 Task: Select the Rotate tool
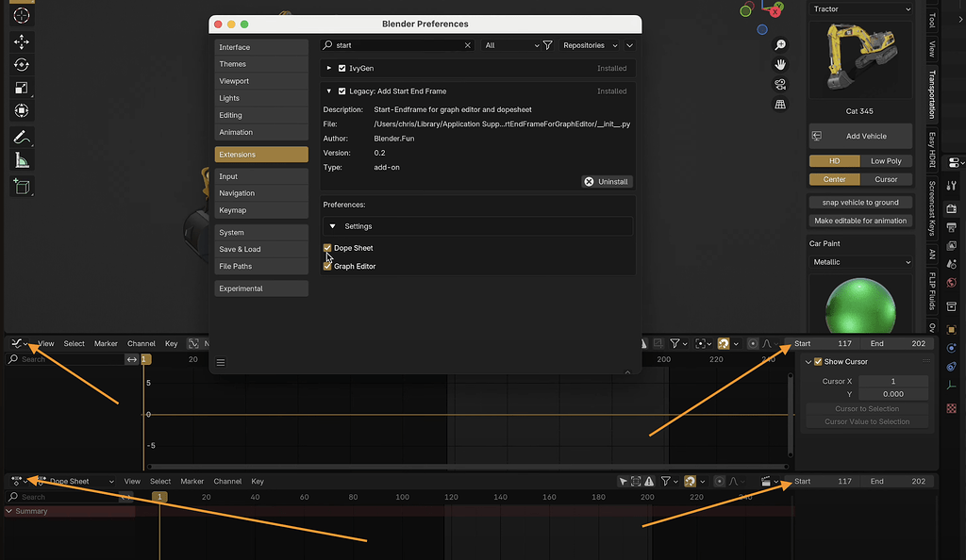point(22,65)
